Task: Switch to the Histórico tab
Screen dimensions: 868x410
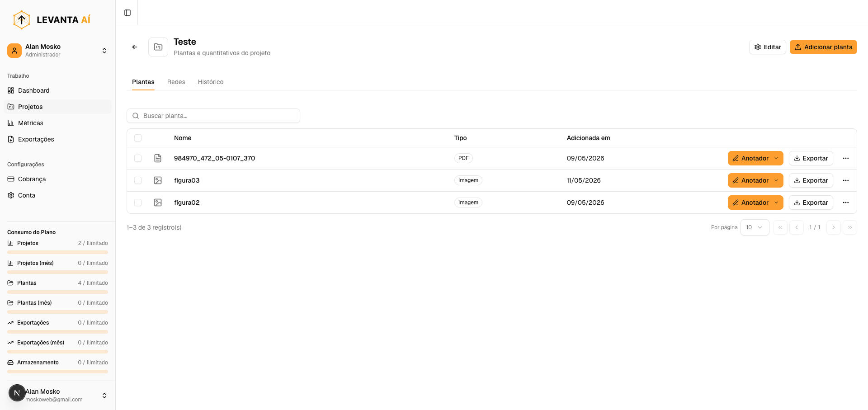Action: pyautogui.click(x=211, y=82)
